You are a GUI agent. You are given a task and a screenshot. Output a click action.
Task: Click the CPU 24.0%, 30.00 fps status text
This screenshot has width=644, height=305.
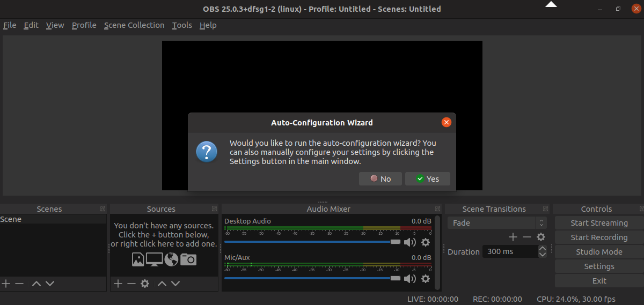(576, 299)
